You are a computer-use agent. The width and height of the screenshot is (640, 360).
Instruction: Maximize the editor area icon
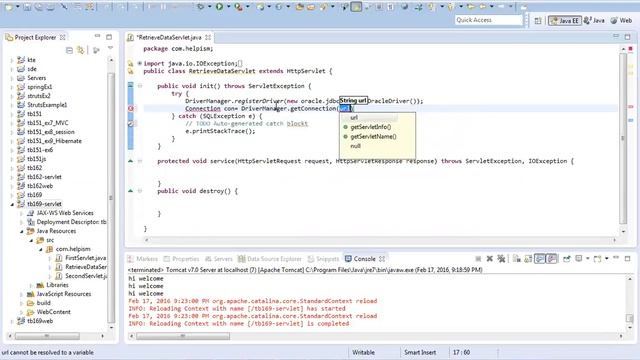tap(627, 37)
